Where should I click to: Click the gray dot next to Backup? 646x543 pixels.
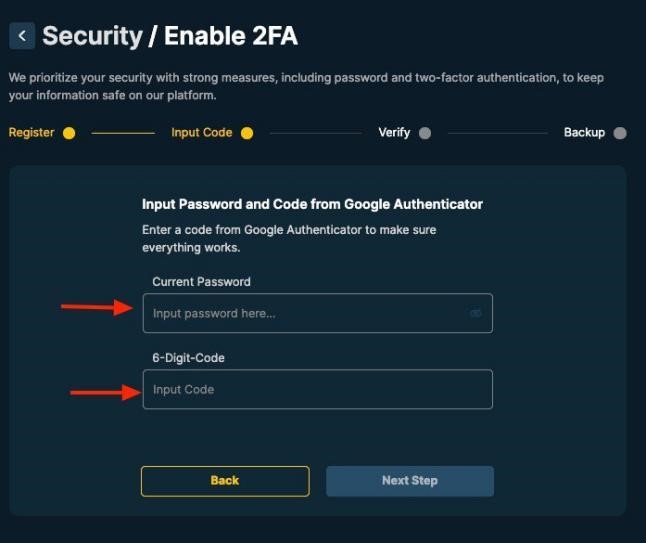click(x=620, y=133)
